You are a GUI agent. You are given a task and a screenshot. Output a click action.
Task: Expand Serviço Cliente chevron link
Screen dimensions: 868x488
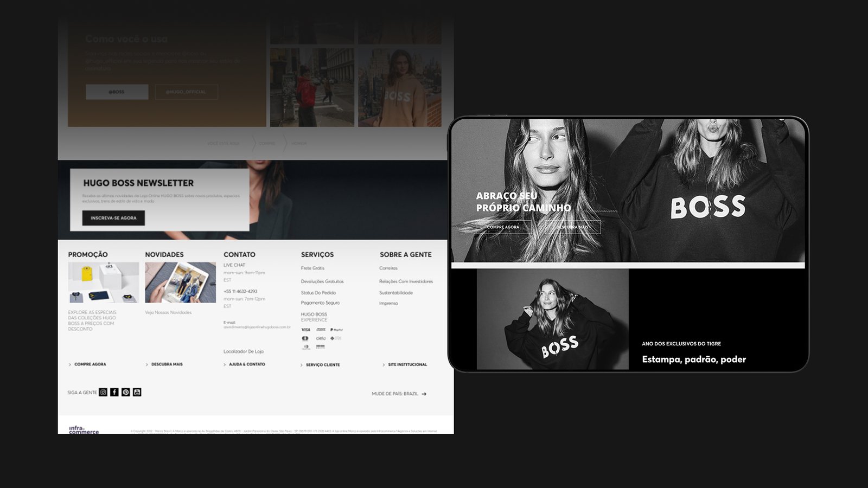coord(302,365)
